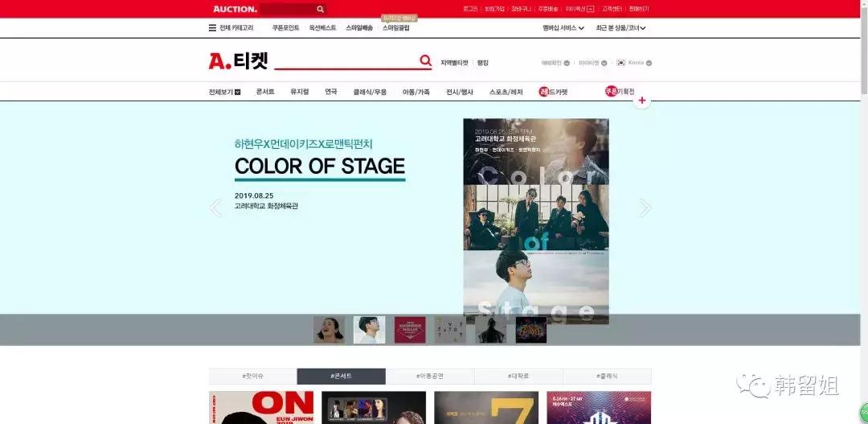868x424 pixels.
Task: Open the 주문배송 order delivery link
Action: pos(548,9)
